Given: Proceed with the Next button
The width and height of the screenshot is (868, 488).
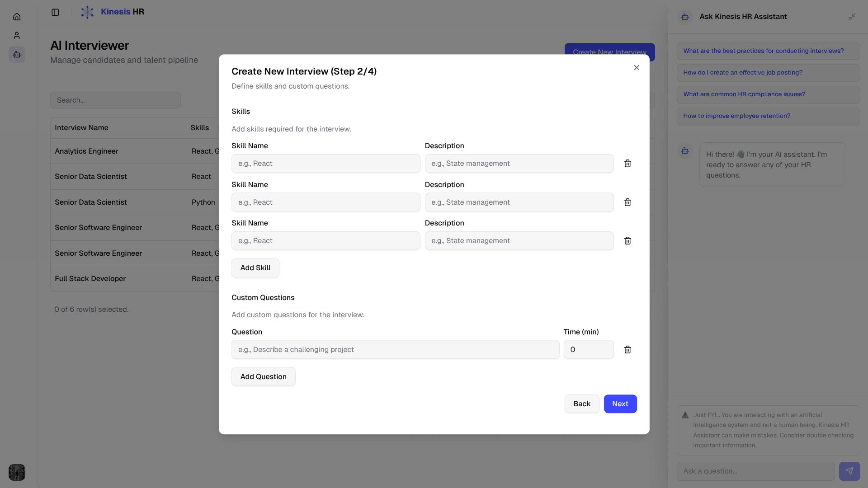Looking at the screenshot, I should (620, 404).
